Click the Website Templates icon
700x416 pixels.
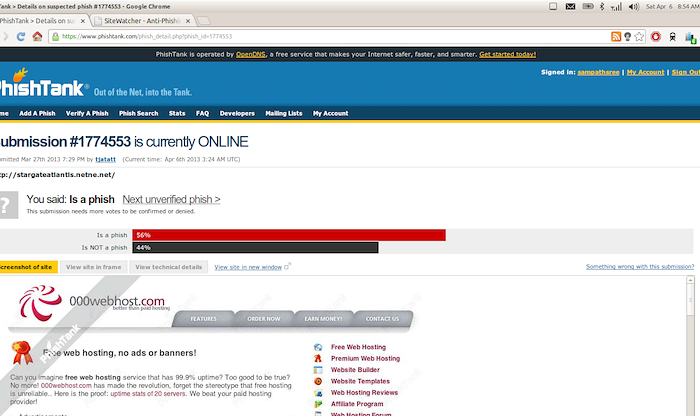click(x=318, y=381)
